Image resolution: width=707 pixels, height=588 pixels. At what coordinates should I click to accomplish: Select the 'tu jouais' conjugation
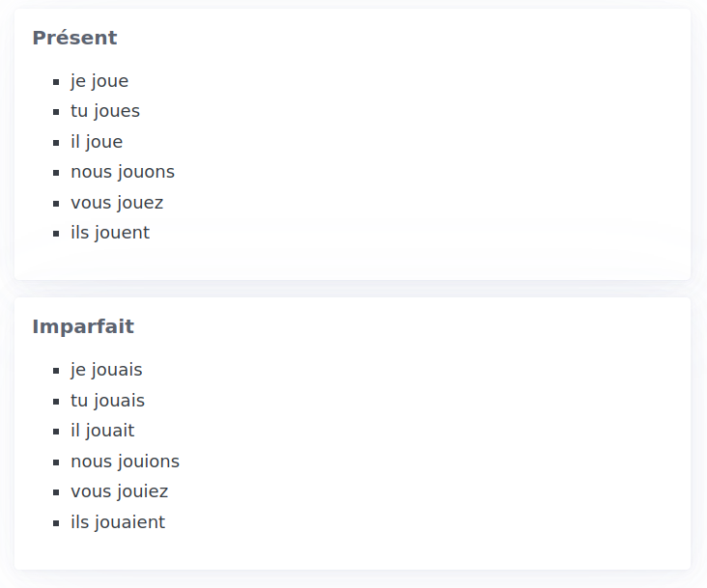coord(108,401)
